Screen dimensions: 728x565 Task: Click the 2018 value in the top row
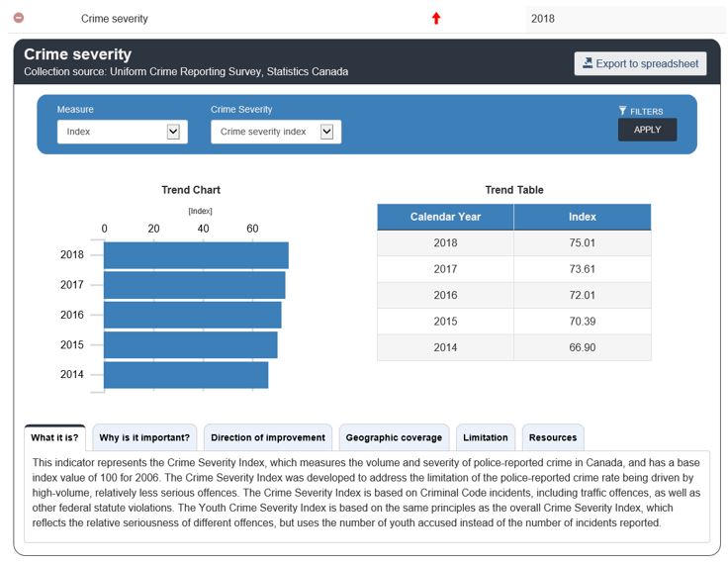pos(543,19)
